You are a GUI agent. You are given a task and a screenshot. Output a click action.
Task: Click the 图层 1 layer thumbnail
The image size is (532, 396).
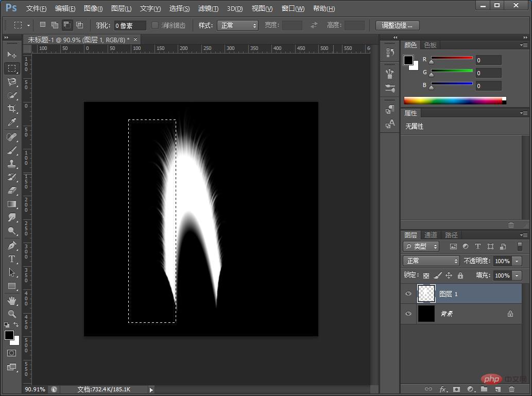(x=426, y=294)
